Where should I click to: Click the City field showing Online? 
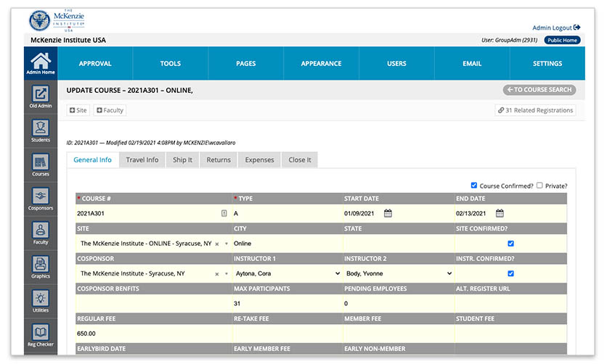[288, 244]
